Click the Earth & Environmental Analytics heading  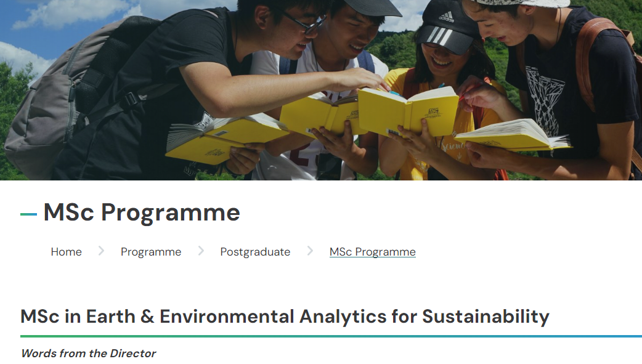click(x=285, y=317)
